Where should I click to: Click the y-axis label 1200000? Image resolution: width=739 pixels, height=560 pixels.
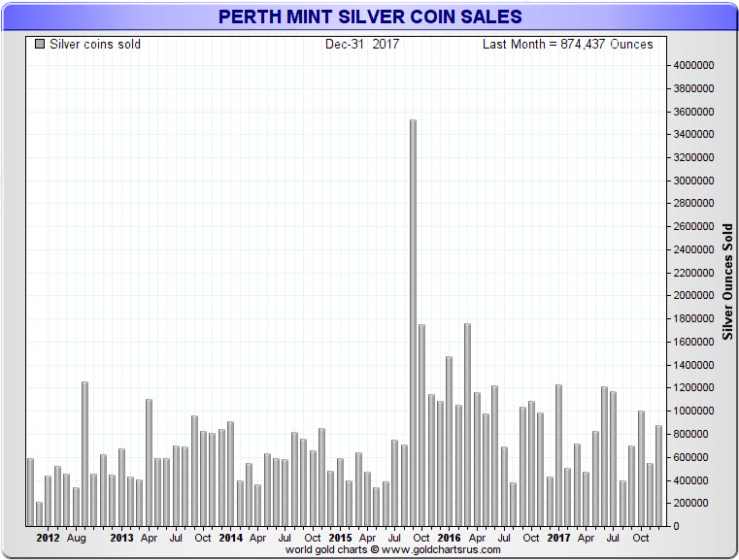coord(693,387)
